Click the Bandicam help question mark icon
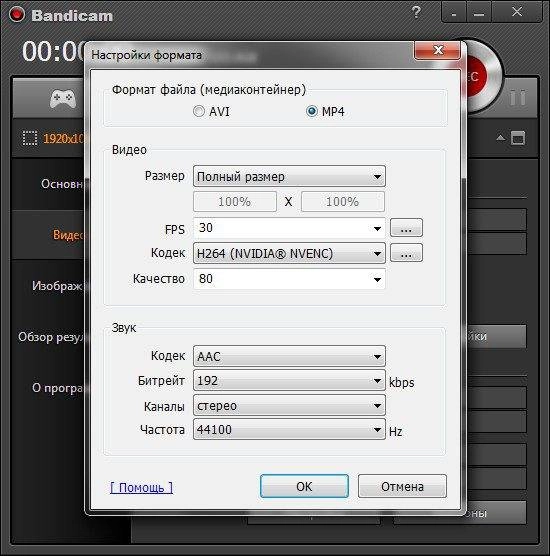This screenshot has height=556, width=550. click(x=416, y=13)
